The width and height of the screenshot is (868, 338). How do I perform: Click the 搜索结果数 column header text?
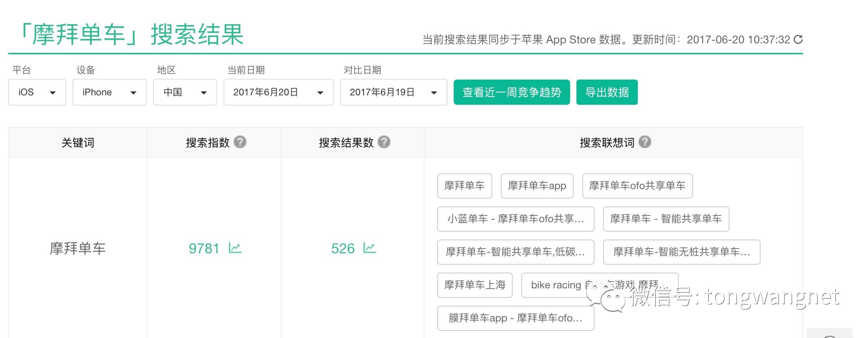[x=346, y=142]
